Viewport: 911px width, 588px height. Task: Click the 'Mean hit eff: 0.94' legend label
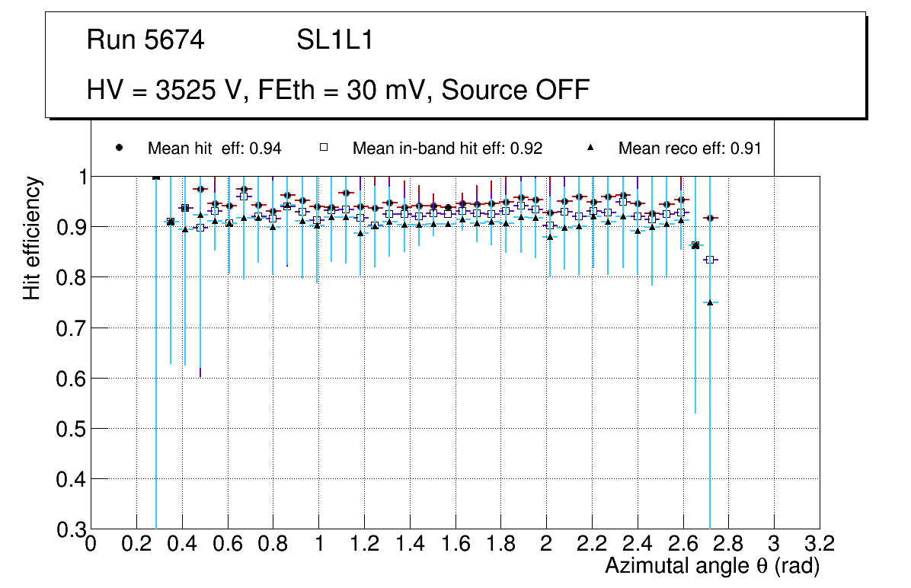(214, 149)
